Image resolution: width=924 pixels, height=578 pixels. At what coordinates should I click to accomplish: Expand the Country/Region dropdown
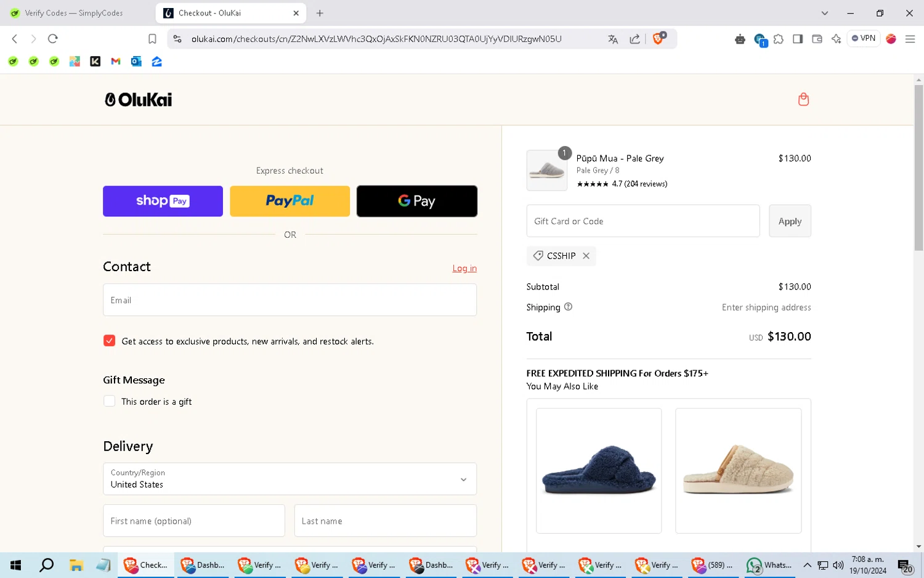(290, 479)
